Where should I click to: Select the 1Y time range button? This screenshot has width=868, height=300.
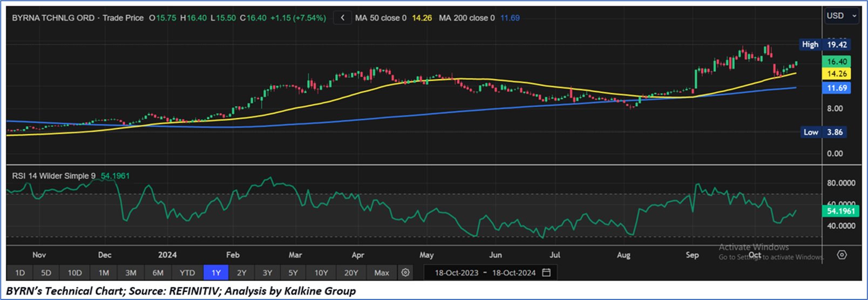[216, 272]
